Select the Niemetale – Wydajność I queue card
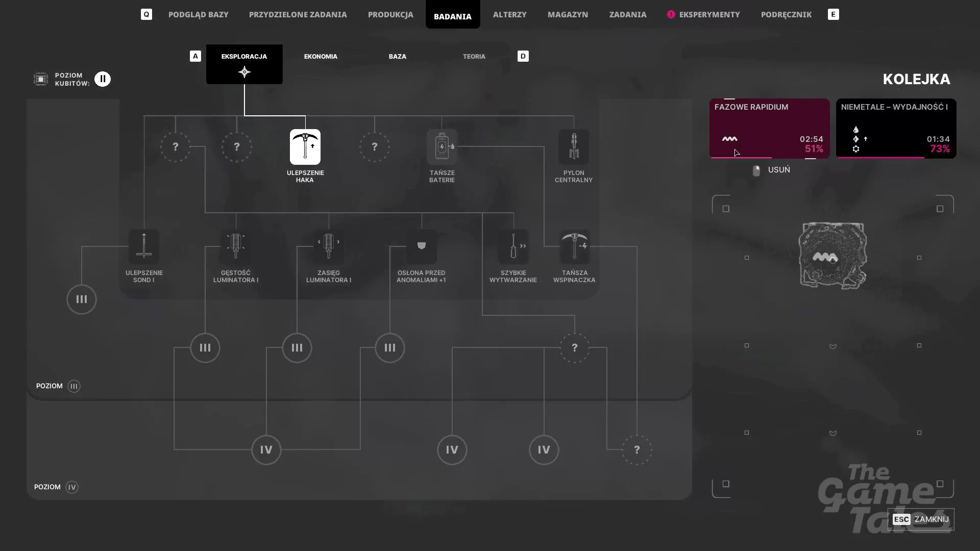The width and height of the screenshot is (980, 551). (x=896, y=129)
